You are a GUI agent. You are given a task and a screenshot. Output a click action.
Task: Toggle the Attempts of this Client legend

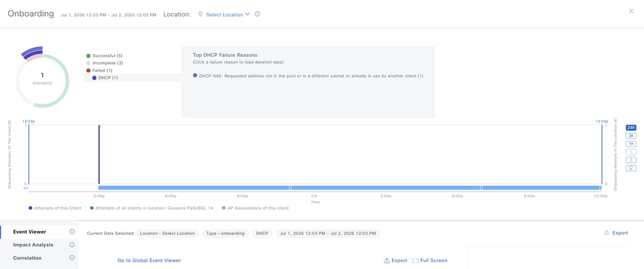point(55,208)
